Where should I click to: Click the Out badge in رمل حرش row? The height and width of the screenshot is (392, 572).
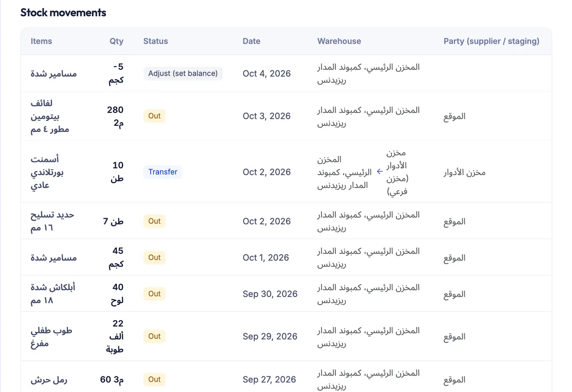154,379
